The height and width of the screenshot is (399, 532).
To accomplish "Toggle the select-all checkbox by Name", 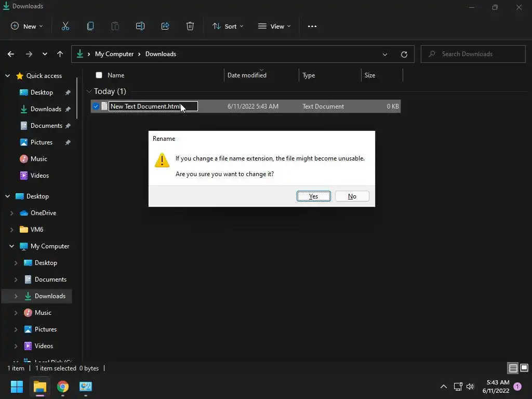I will point(99,75).
